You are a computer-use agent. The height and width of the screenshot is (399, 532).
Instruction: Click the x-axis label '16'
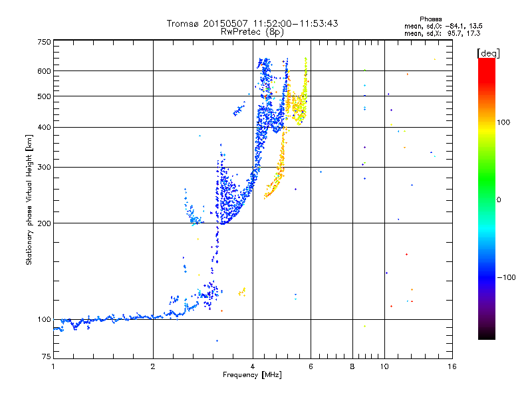452,366
